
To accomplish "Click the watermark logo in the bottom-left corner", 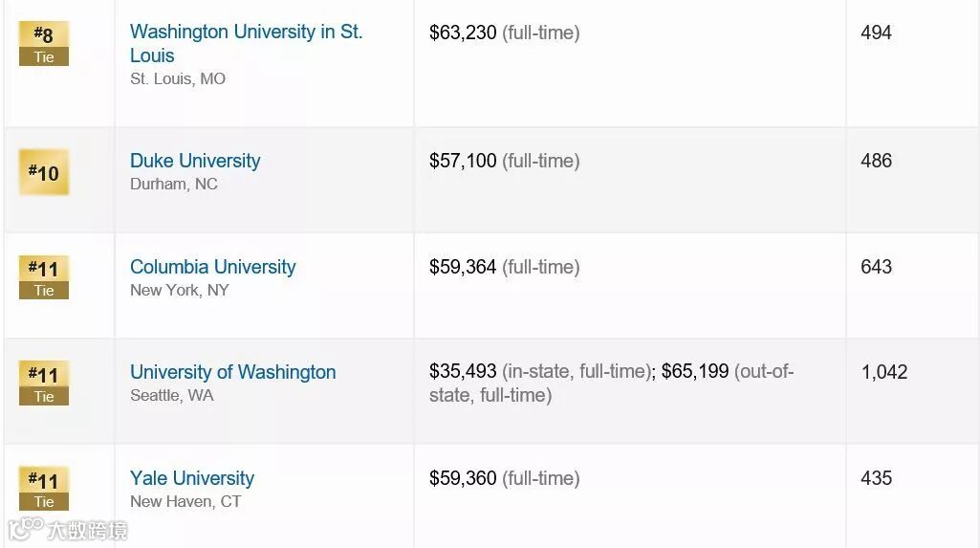I will pos(67,529).
